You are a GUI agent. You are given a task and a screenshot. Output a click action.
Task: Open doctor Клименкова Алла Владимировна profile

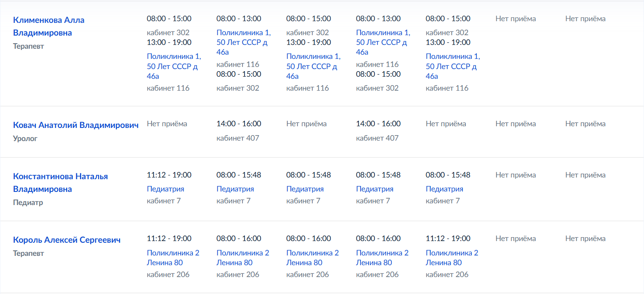(x=49, y=26)
